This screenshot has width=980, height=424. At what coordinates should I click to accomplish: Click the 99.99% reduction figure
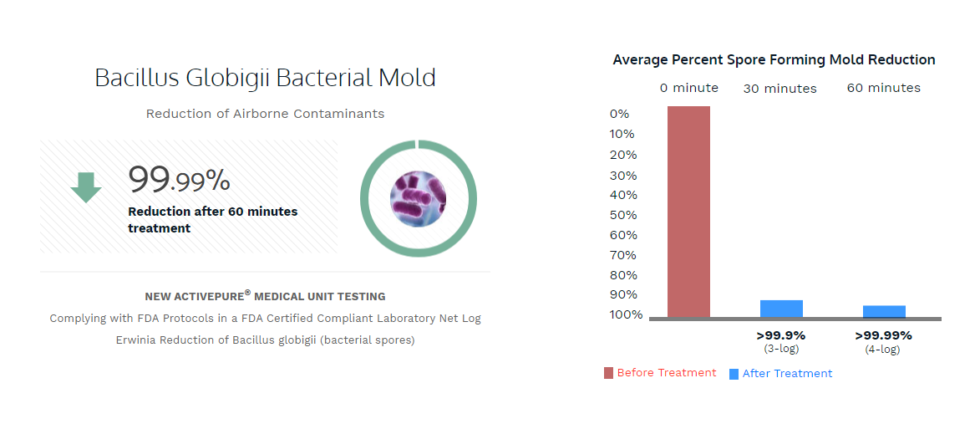[180, 180]
